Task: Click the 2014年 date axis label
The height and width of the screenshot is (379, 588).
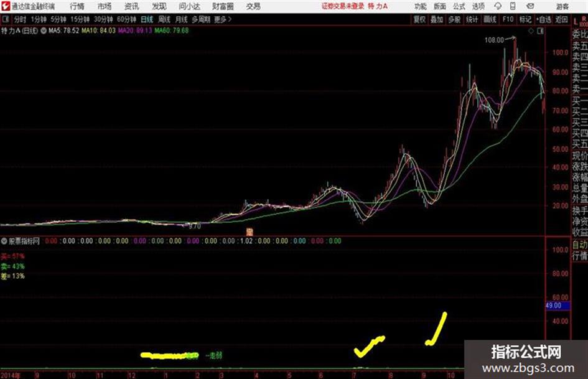Action: click(x=10, y=375)
